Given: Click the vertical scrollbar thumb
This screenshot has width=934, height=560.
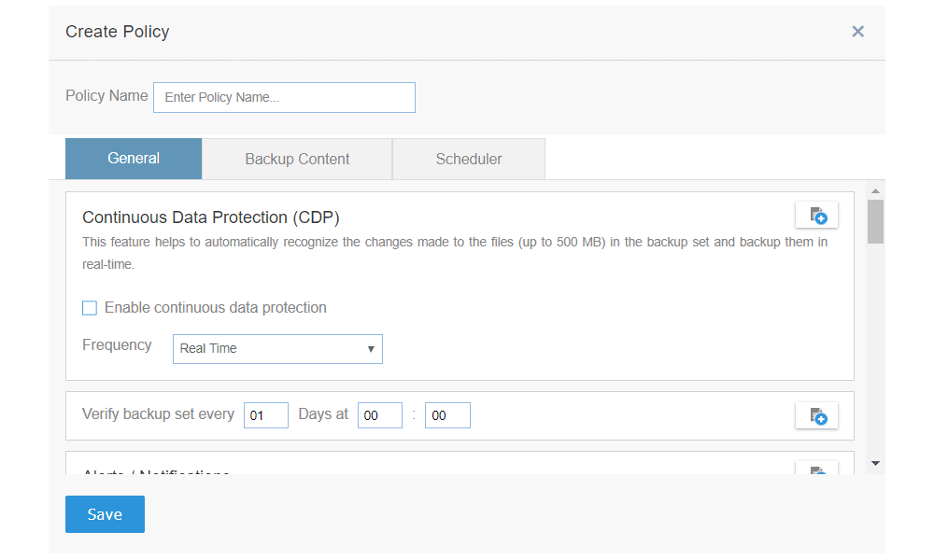Looking at the screenshot, I should tap(876, 222).
